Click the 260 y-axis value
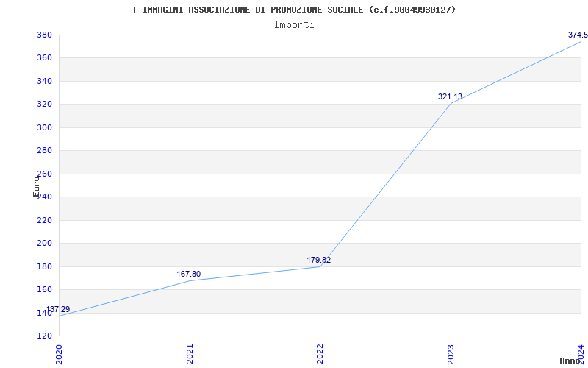This screenshot has height=368, width=588. coord(44,174)
